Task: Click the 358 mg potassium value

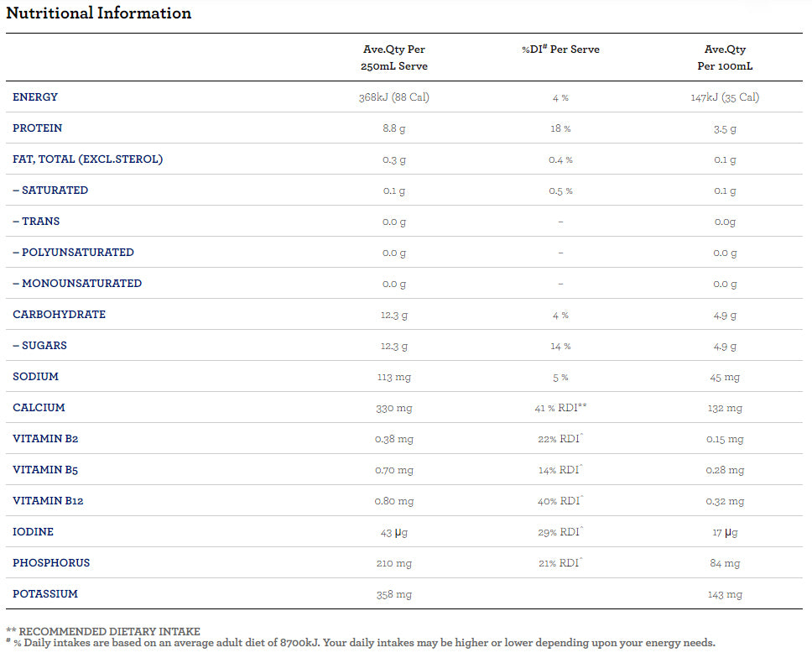Action: 394,594
